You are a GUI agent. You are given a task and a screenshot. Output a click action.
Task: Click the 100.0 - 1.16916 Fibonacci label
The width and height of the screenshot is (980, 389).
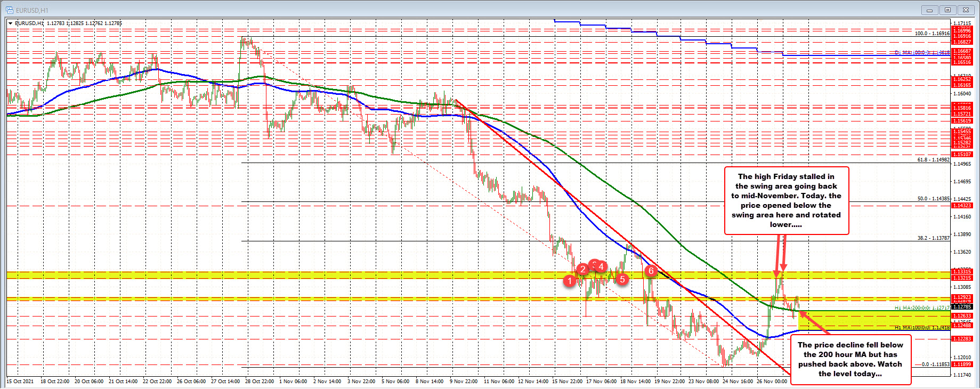coord(933,34)
